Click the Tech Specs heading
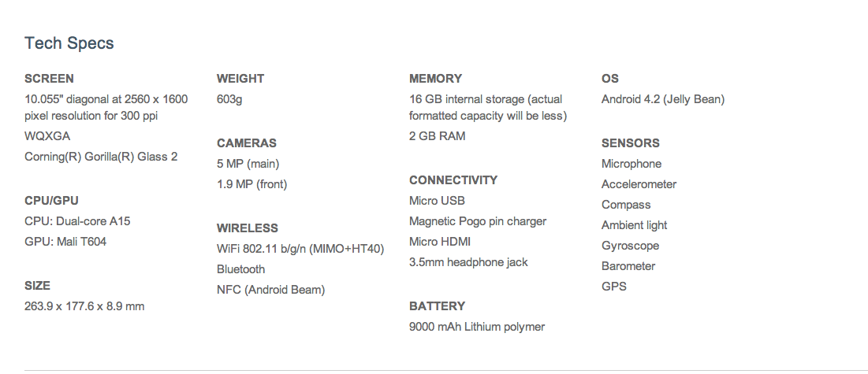 (x=69, y=43)
